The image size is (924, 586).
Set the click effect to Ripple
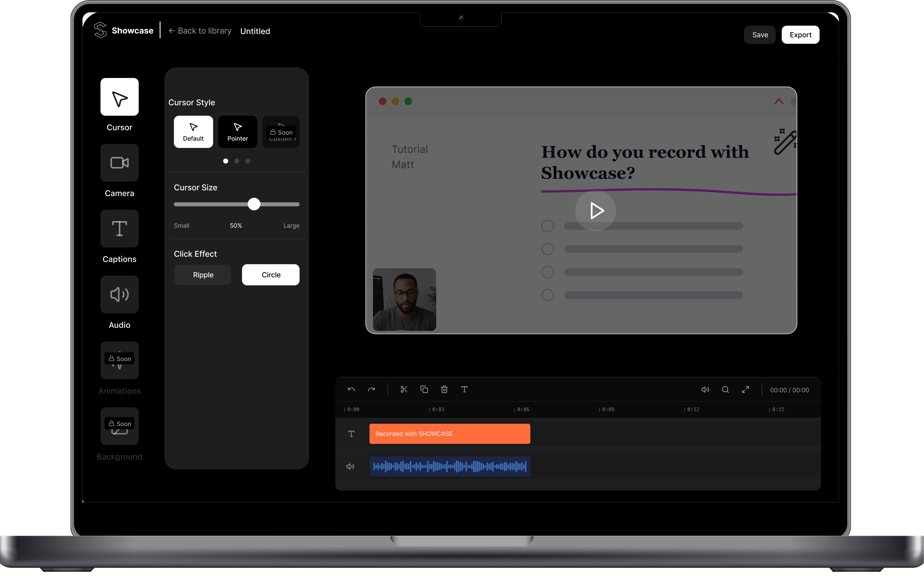click(203, 275)
